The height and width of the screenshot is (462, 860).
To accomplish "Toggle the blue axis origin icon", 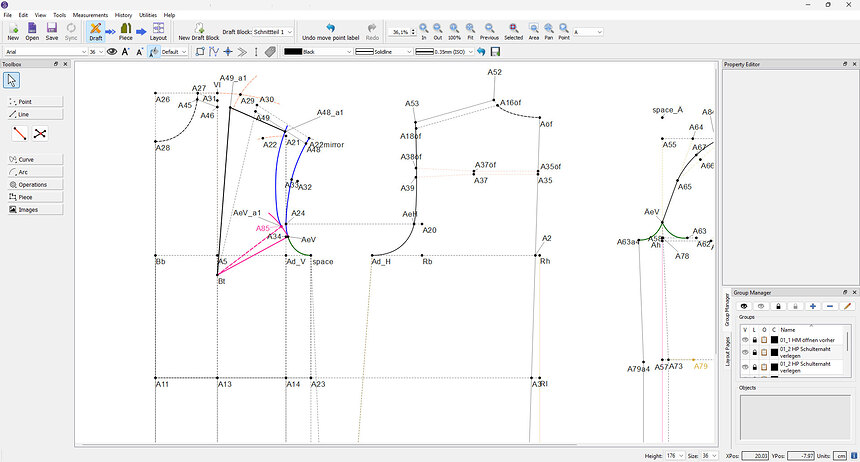I will click(x=228, y=52).
